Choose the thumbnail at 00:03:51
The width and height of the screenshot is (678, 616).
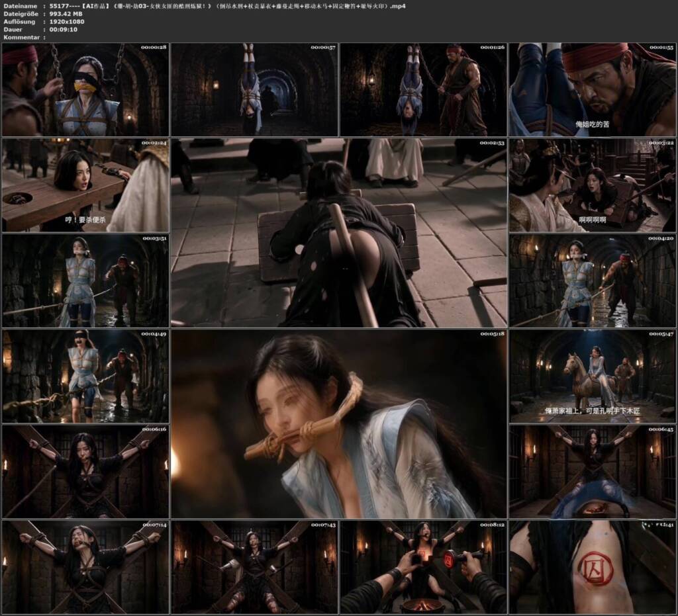point(85,281)
